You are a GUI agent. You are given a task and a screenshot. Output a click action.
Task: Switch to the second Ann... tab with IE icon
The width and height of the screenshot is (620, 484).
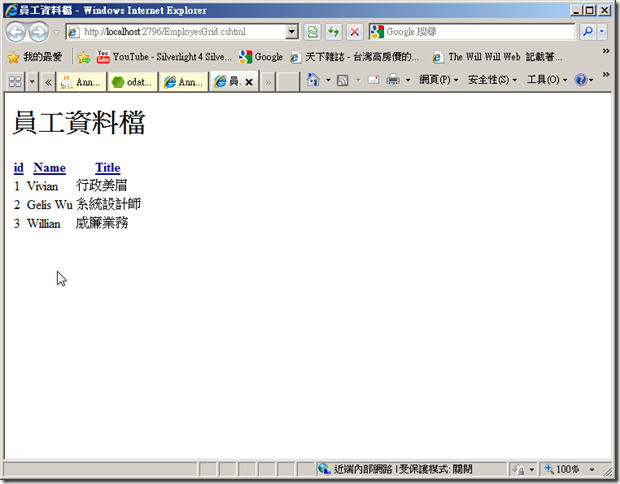tap(184, 82)
